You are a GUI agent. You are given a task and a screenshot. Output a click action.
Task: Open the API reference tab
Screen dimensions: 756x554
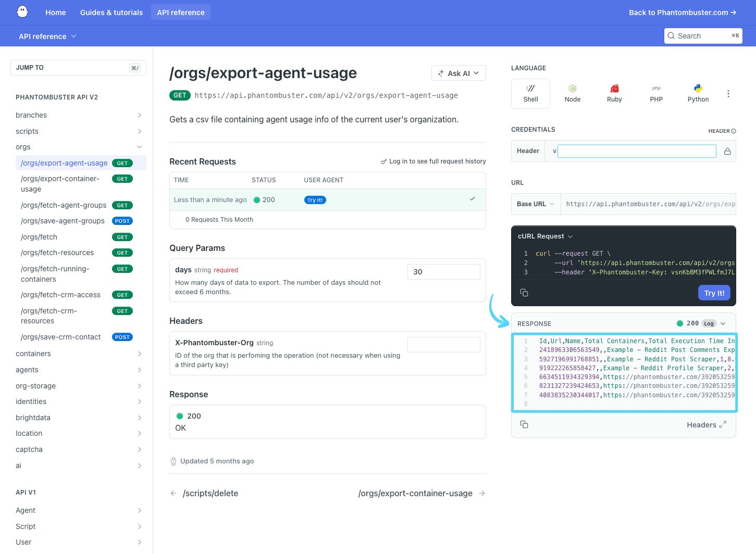click(181, 12)
